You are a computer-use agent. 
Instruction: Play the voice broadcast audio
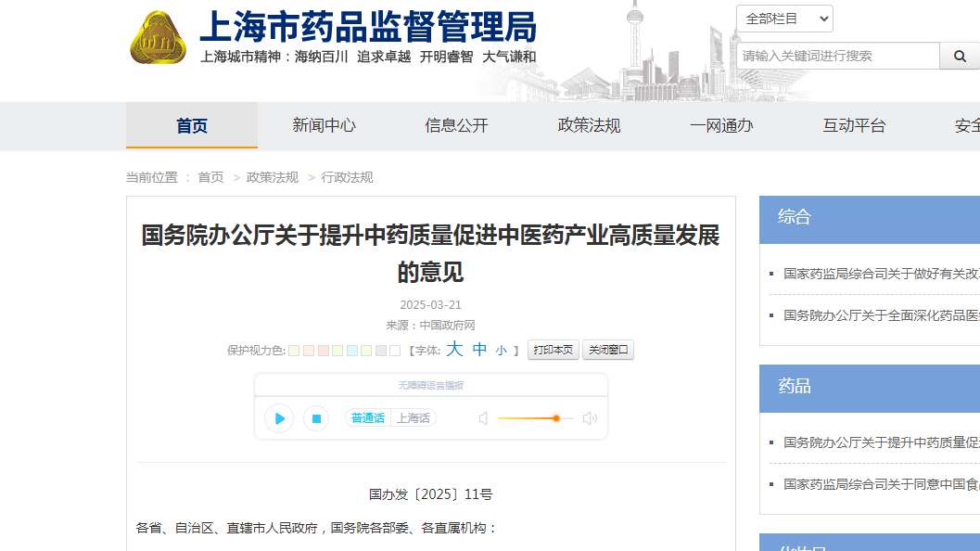click(279, 418)
